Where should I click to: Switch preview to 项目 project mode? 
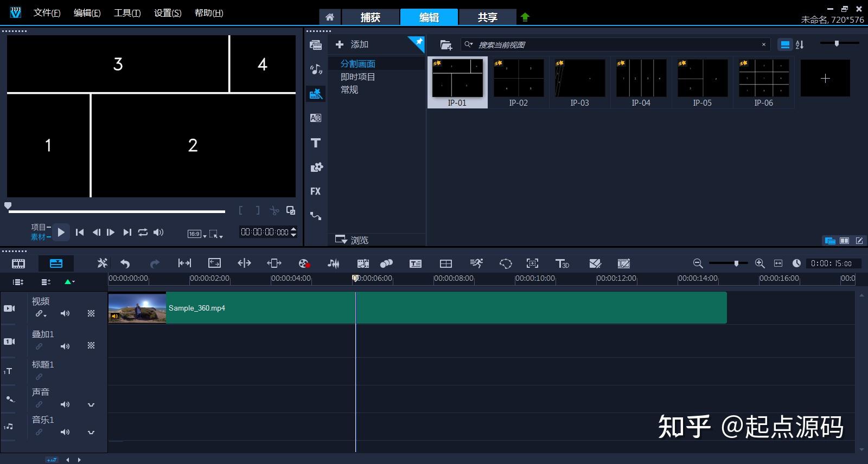click(39, 227)
